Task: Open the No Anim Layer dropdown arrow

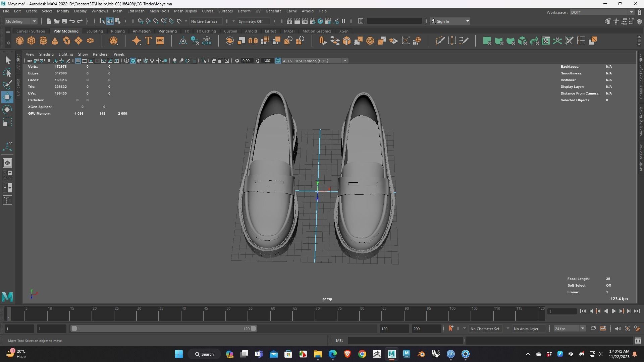Action: pyautogui.click(x=508, y=328)
